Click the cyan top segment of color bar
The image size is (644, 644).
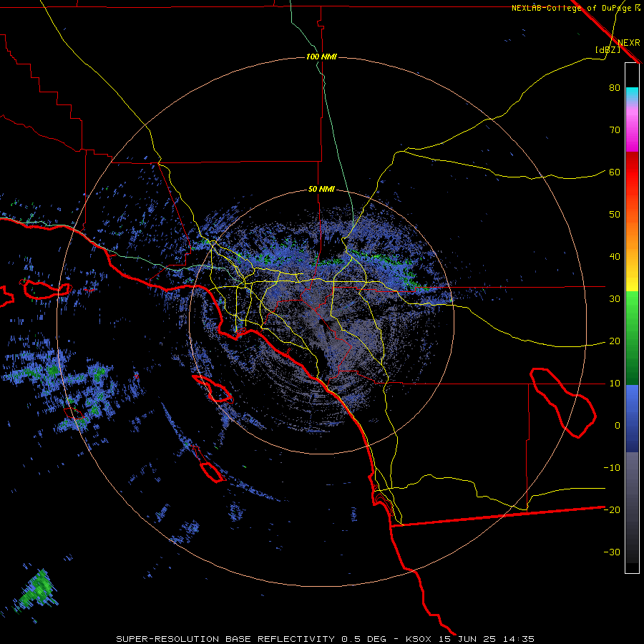tap(632, 95)
